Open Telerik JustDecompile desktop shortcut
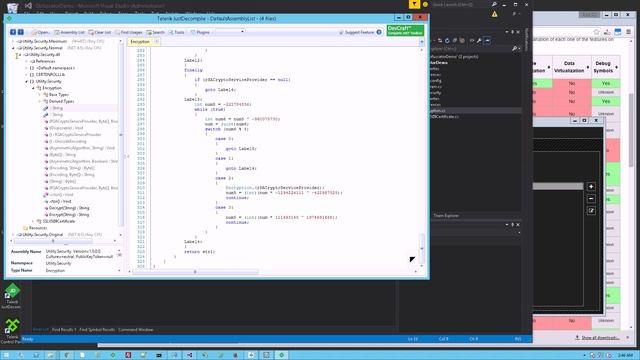 tap(12, 296)
